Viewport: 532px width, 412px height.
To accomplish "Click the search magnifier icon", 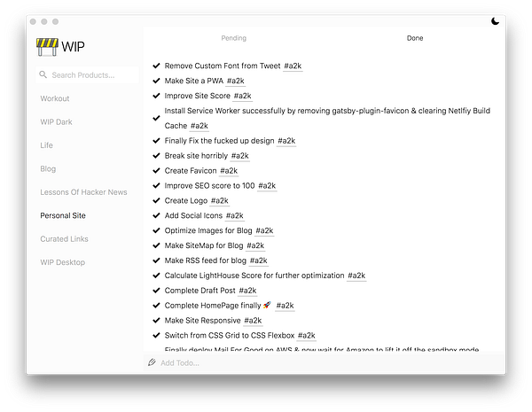I will [43, 75].
